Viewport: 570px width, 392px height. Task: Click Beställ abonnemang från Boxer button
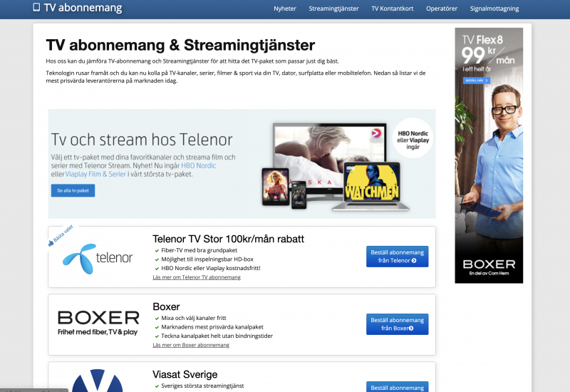[397, 324]
